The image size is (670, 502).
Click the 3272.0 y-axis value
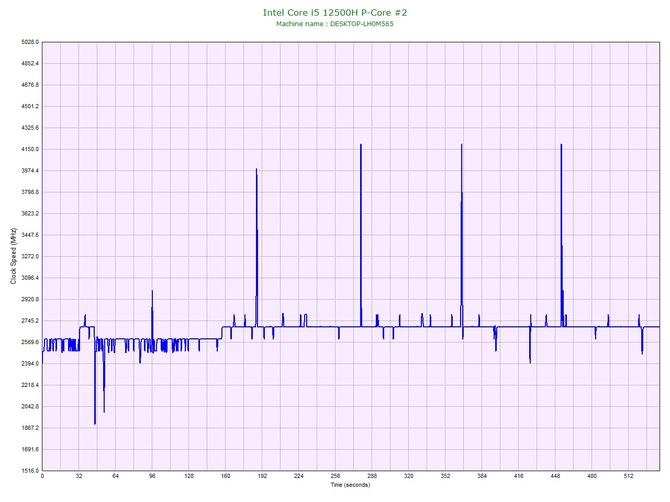[30, 256]
